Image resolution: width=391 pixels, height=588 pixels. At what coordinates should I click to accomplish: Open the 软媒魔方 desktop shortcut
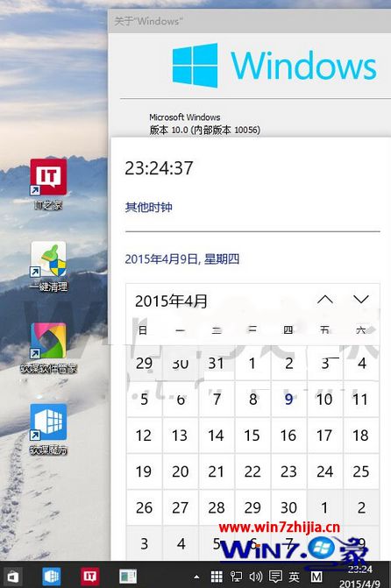click(x=48, y=429)
